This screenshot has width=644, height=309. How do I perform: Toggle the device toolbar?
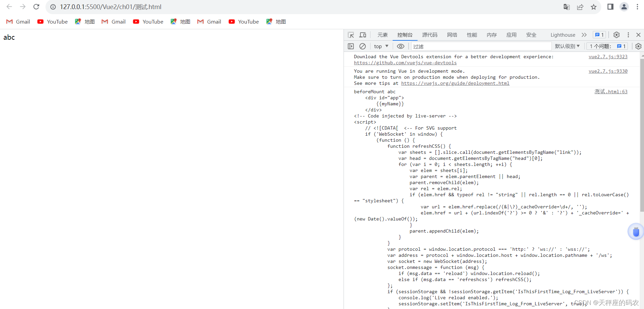[363, 35]
